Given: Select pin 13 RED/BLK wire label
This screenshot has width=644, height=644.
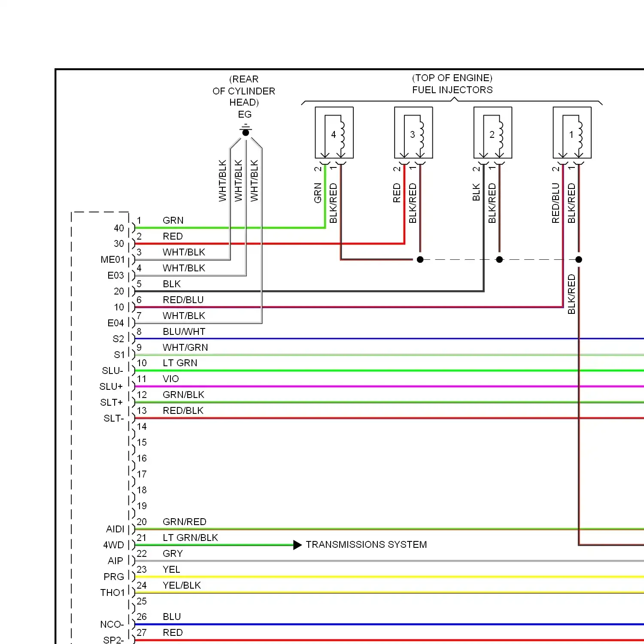Looking at the screenshot, I should [183, 410].
